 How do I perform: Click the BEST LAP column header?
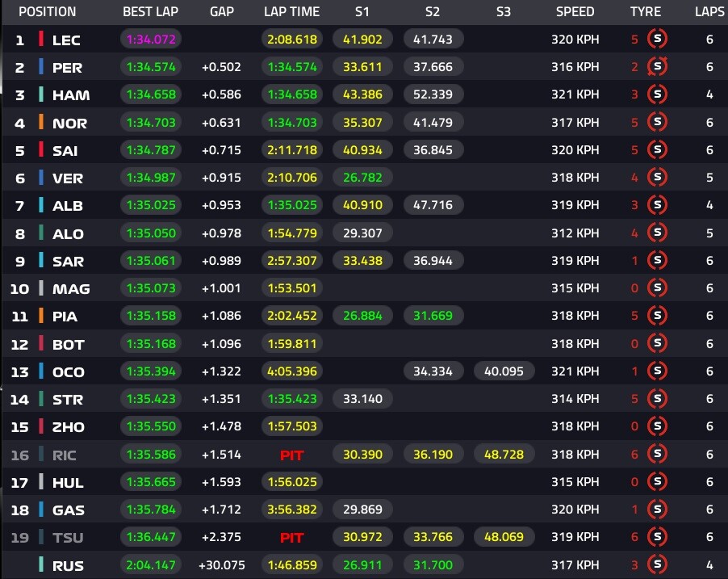(x=150, y=11)
